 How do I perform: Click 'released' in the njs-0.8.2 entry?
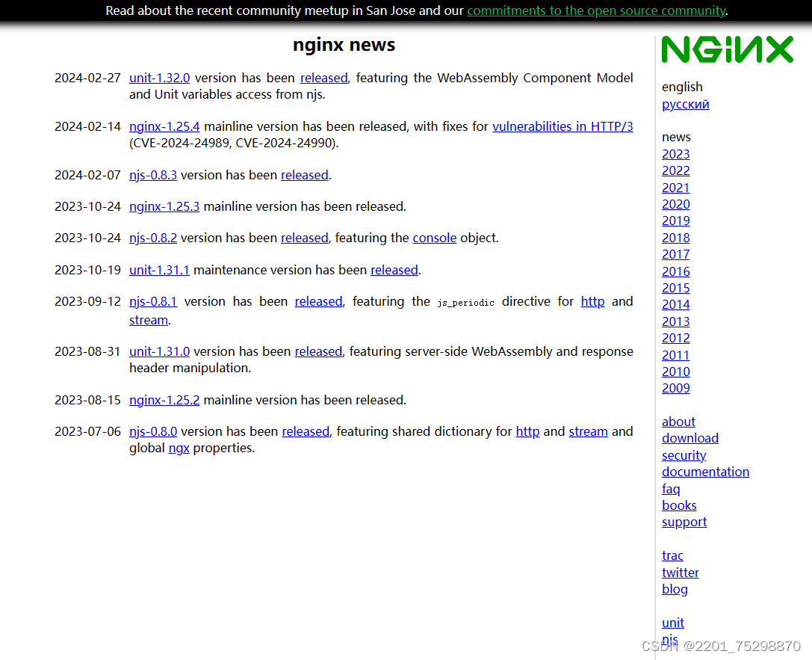coord(305,238)
